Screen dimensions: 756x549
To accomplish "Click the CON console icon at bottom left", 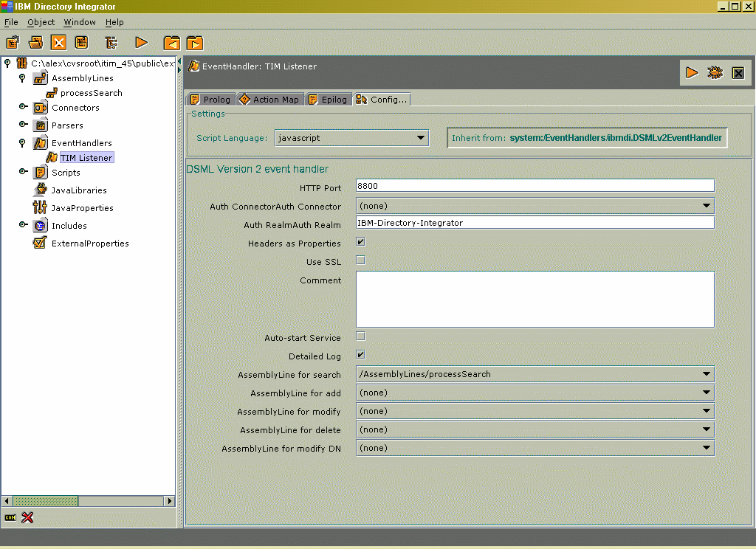I will (x=10, y=517).
